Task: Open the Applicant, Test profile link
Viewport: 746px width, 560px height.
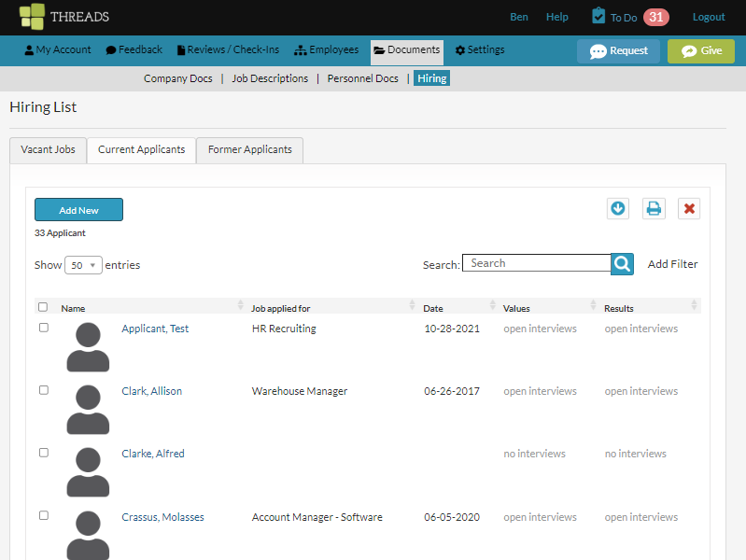Action: 155,329
